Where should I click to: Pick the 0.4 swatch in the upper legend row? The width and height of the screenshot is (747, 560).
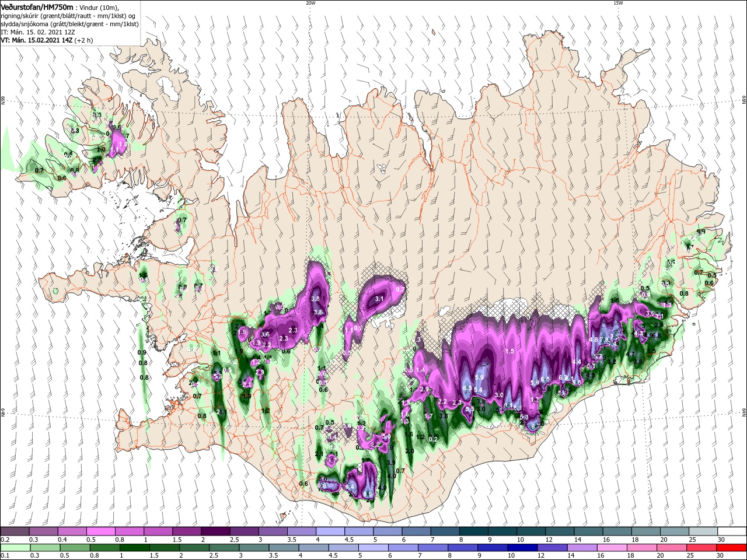click(x=72, y=531)
